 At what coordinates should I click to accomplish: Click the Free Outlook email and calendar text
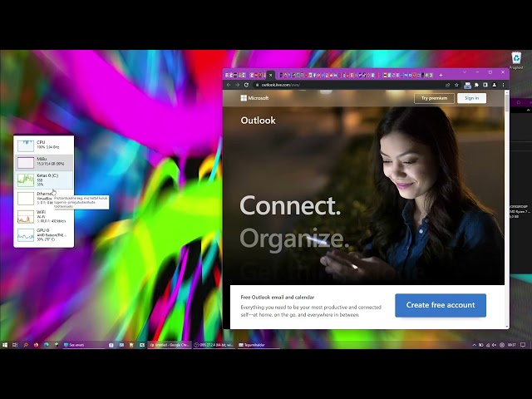pos(277,298)
